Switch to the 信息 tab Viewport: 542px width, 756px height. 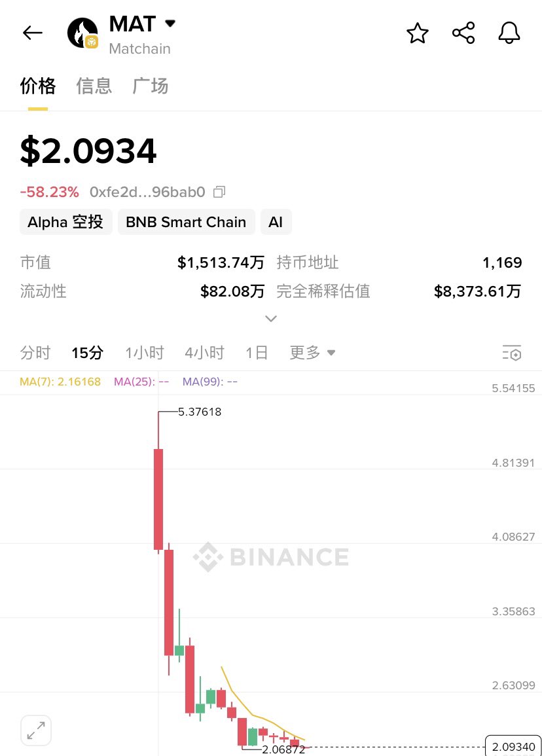tap(94, 86)
